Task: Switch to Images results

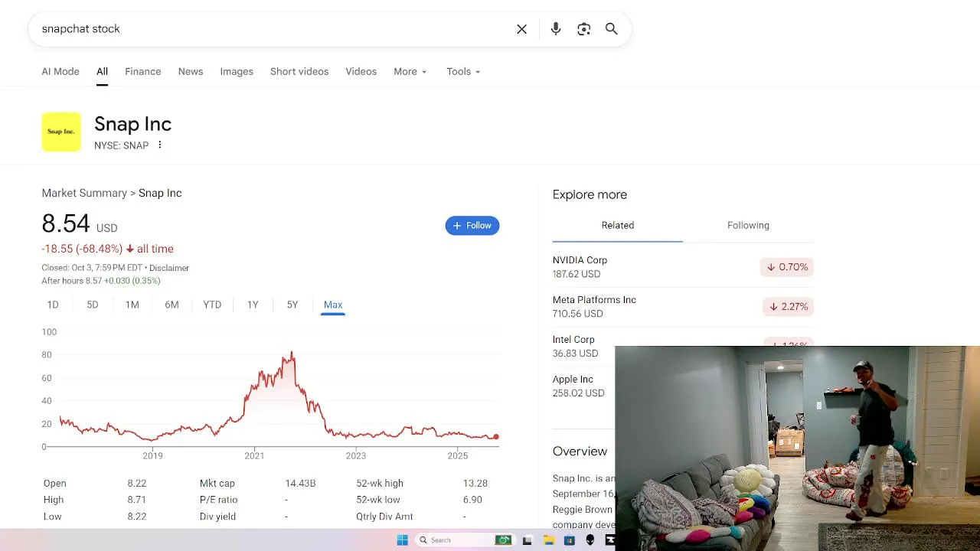Action: coord(237,71)
